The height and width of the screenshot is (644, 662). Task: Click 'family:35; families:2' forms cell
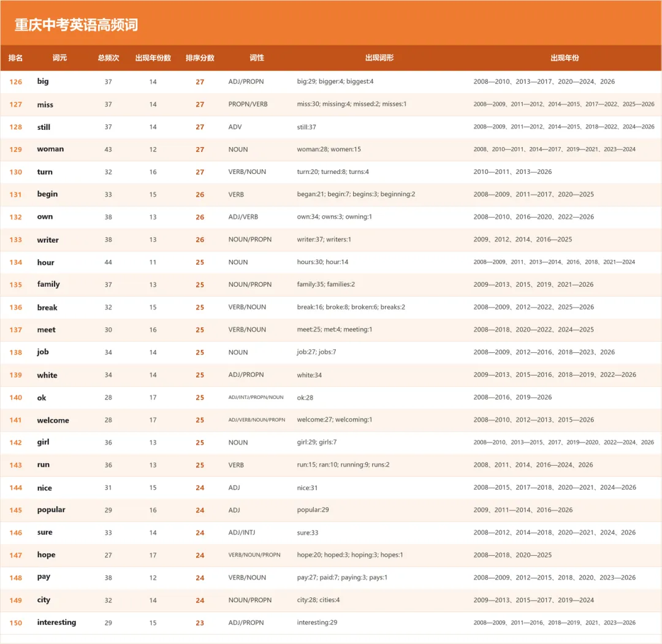pyautogui.click(x=326, y=284)
